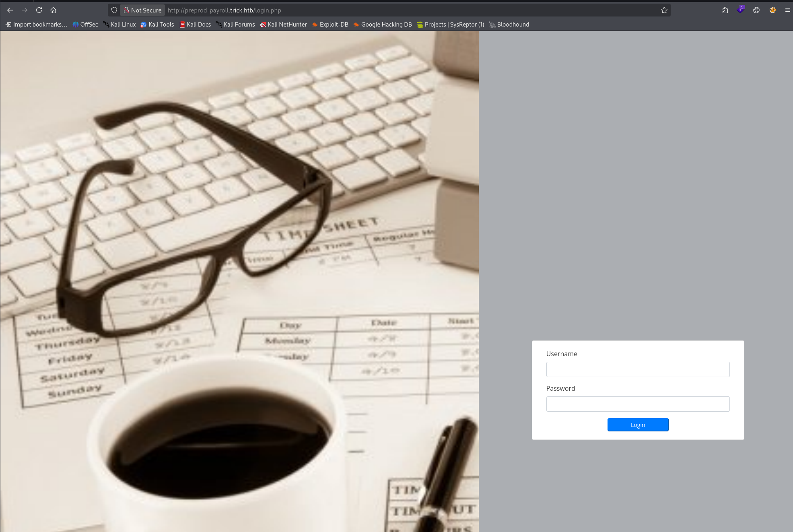
Task: Navigate back to the previous page
Action: click(x=10, y=10)
